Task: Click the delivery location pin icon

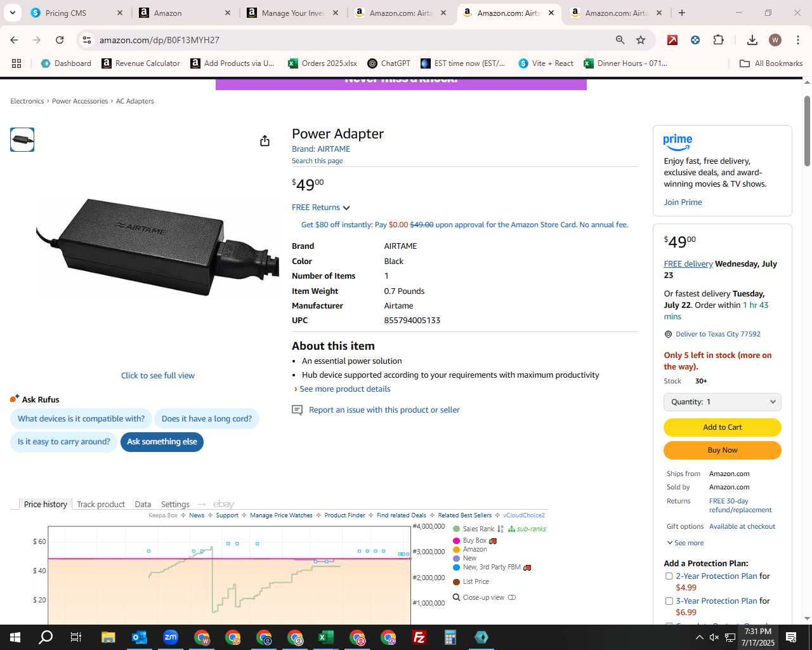Action: point(668,335)
